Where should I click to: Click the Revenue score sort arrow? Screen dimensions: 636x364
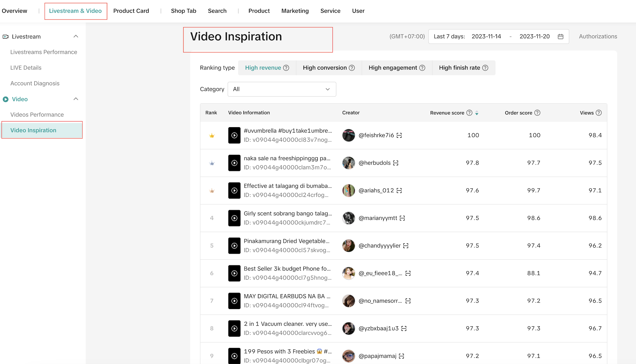coord(477,113)
